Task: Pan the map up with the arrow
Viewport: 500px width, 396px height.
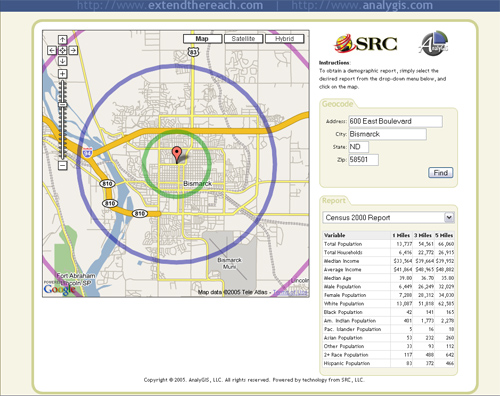Action: [62, 40]
